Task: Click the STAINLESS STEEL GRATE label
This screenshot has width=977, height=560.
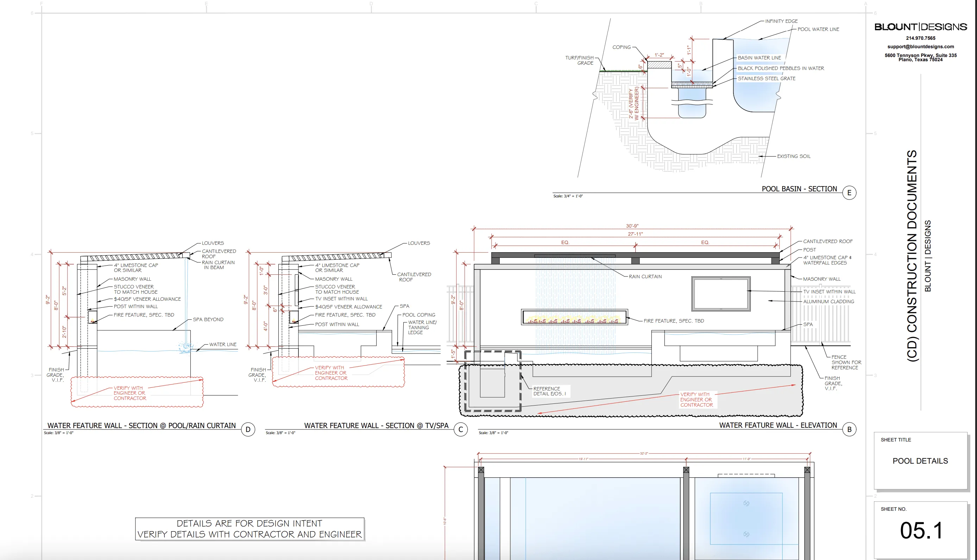Action: tap(766, 78)
